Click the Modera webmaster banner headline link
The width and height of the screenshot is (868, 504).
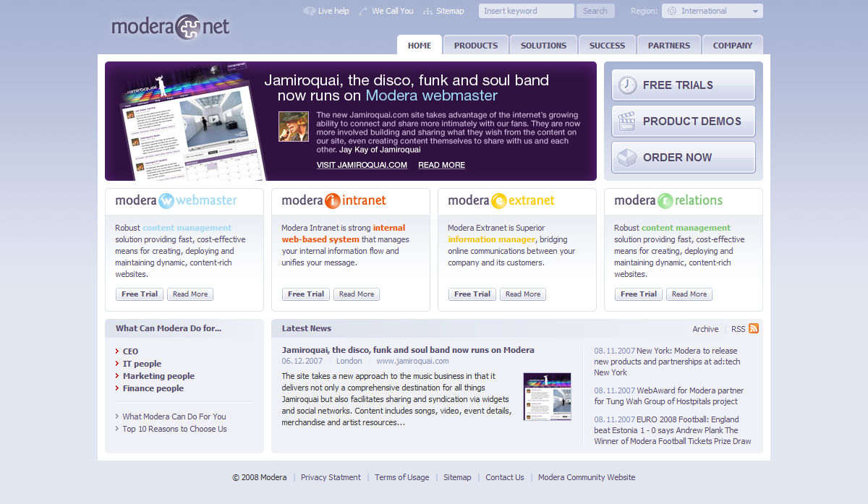(431, 95)
